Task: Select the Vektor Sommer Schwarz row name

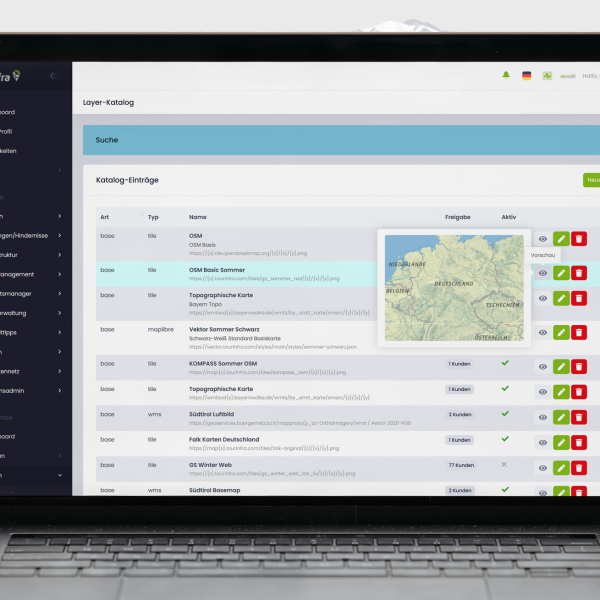Action: (224, 329)
